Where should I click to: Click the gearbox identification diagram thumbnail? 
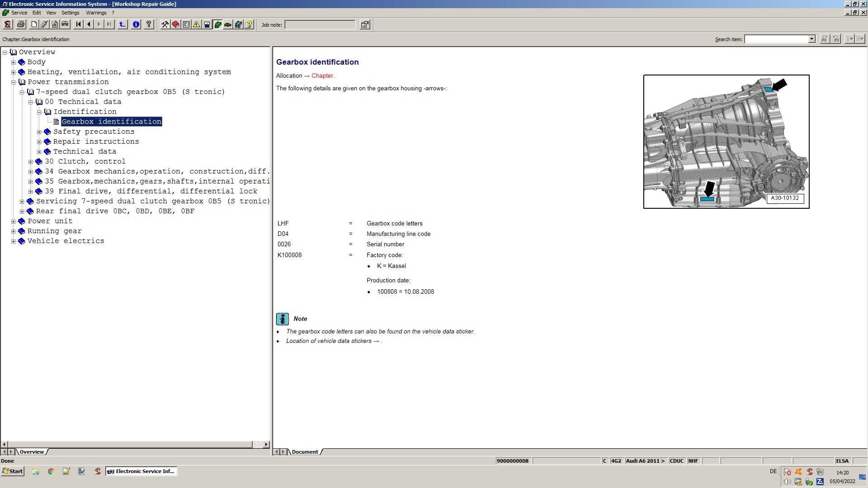[726, 141]
